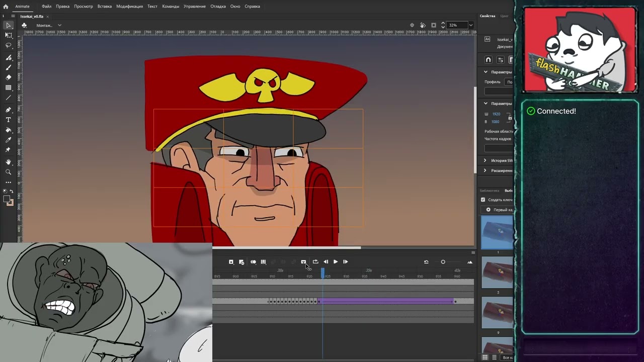Switch to the Свойства panel tab
This screenshot has height=362, width=644.
pos(488,16)
